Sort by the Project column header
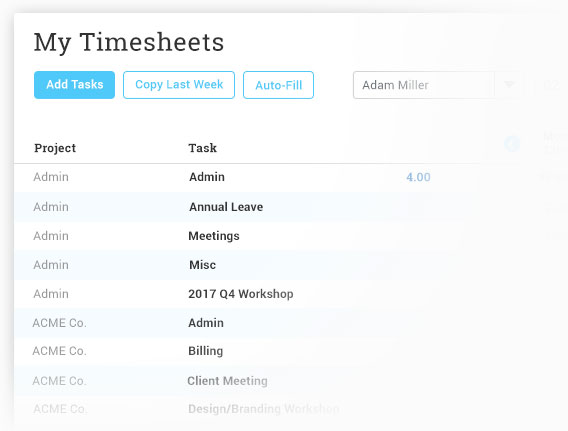This screenshot has width=568, height=431. pyautogui.click(x=55, y=148)
